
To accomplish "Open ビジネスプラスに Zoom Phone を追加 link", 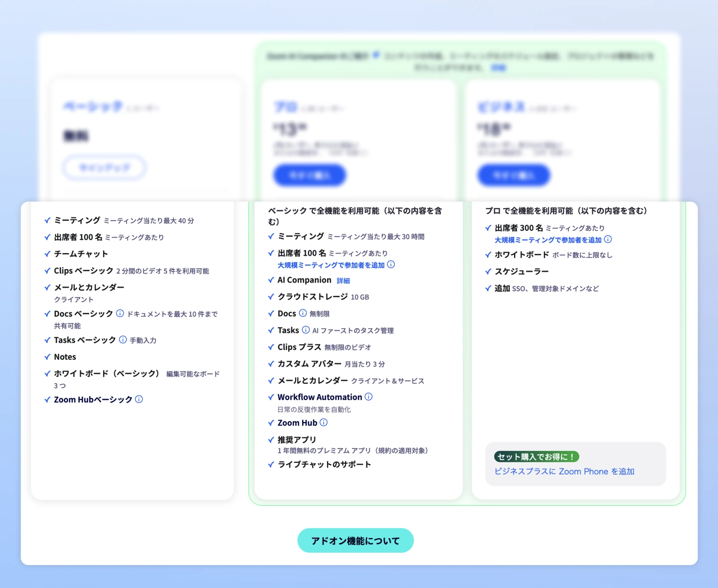I will [564, 471].
